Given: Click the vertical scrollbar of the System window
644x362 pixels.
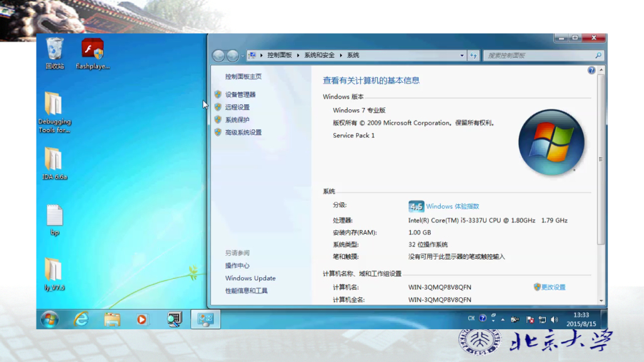Looking at the screenshot, I should coord(600,189).
